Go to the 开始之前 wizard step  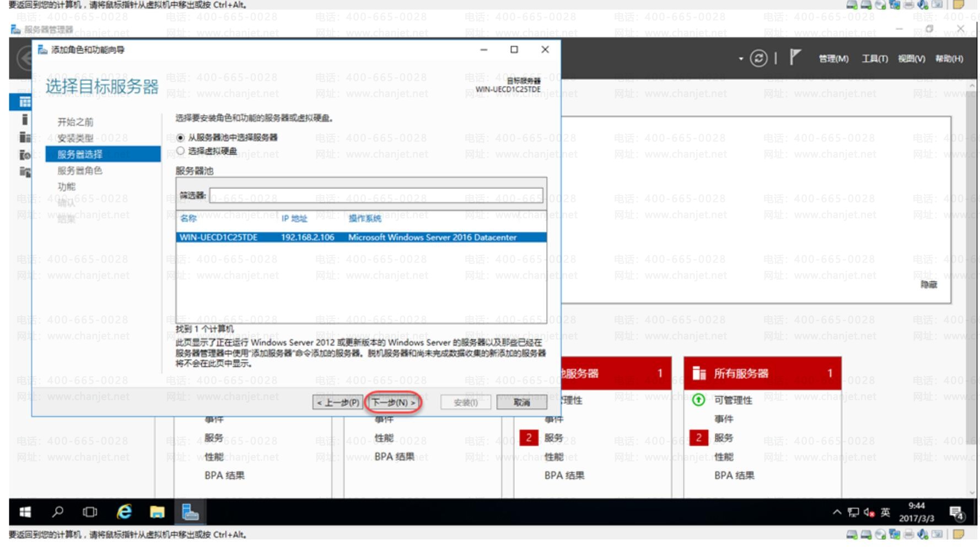click(76, 122)
